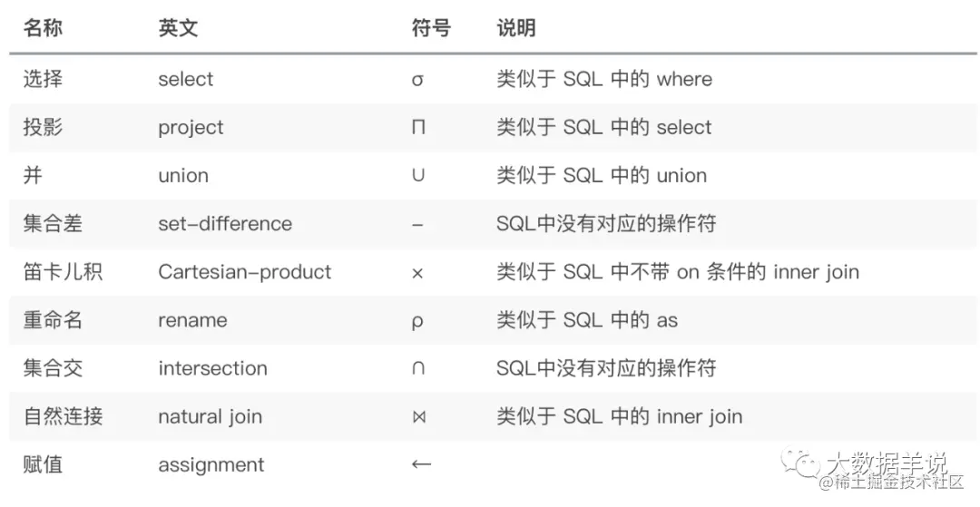Viewport: 980px width, 507px height.
Task: Click the 名称 column header
Action: (43, 28)
